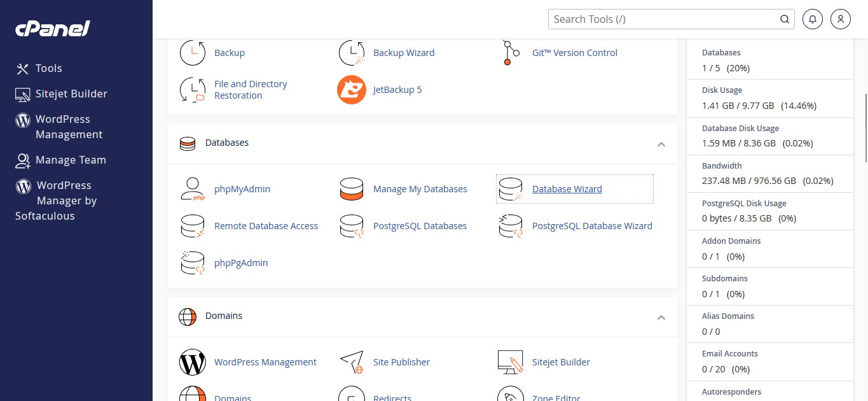Click the WordPress Management icon in Domains
The height and width of the screenshot is (401, 868).
pos(193,362)
